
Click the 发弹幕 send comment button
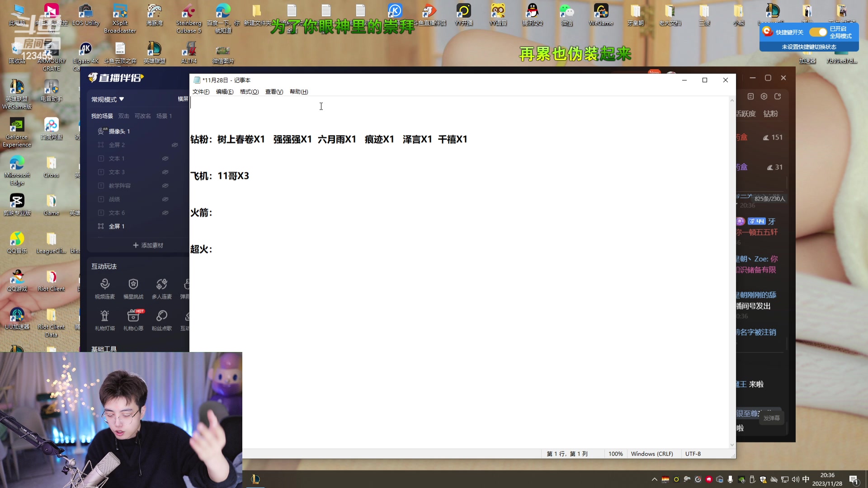coord(771,418)
